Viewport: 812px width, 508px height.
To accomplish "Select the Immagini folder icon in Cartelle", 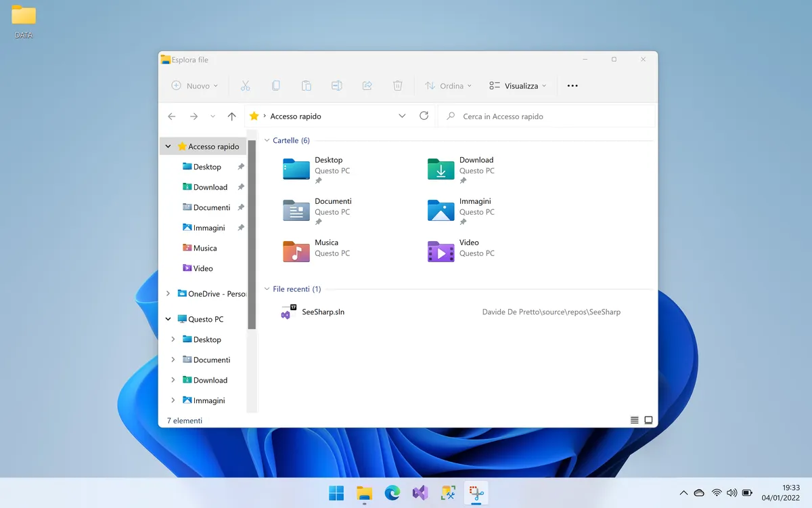I will pos(441,211).
